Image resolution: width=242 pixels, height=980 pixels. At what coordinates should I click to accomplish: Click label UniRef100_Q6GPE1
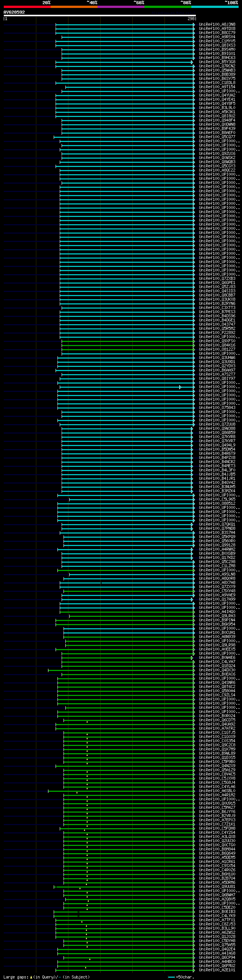(217, 283)
